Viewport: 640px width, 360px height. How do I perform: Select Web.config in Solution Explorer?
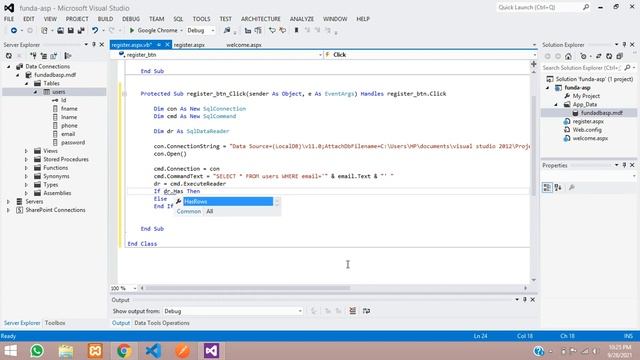(x=587, y=130)
